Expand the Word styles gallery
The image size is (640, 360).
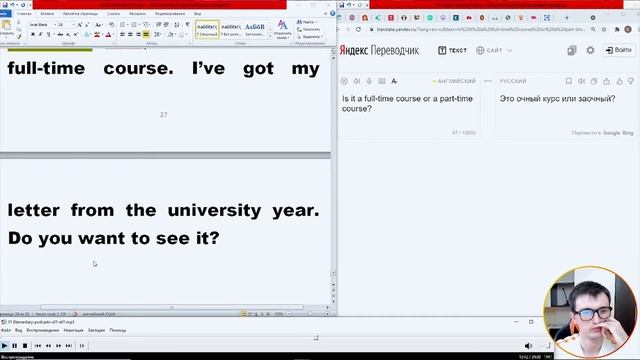point(270,36)
